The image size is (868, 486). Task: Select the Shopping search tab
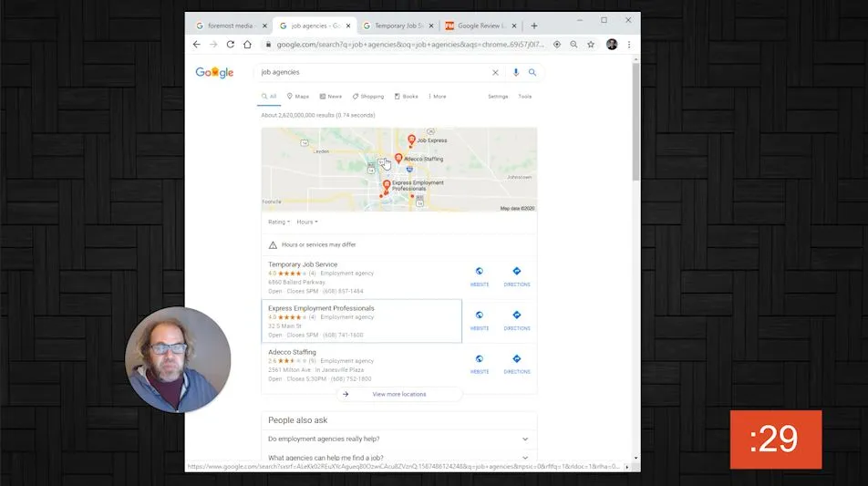pyautogui.click(x=368, y=97)
